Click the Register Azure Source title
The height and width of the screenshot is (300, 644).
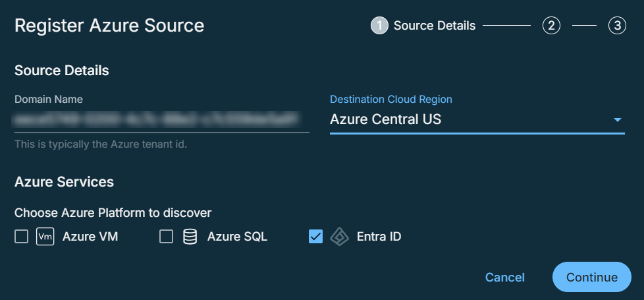(109, 26)
